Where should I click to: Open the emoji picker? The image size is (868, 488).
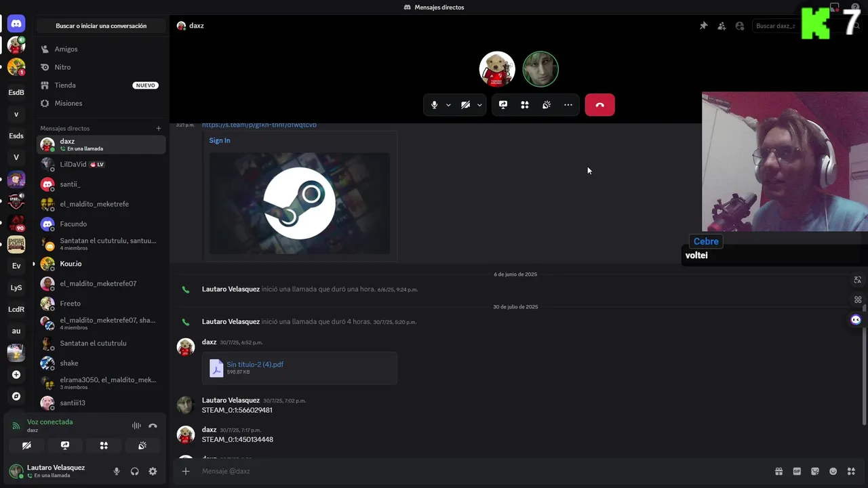(x=833, y=471)
